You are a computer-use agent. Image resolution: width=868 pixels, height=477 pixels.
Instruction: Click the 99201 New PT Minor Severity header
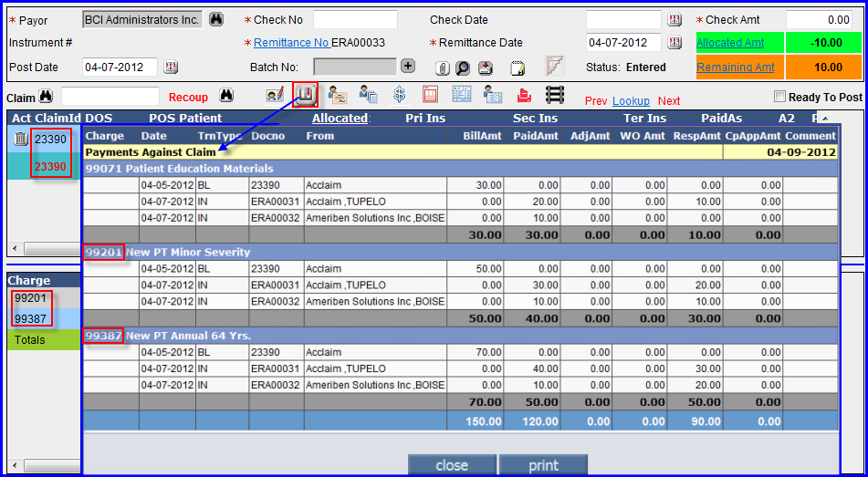point(461,252)
